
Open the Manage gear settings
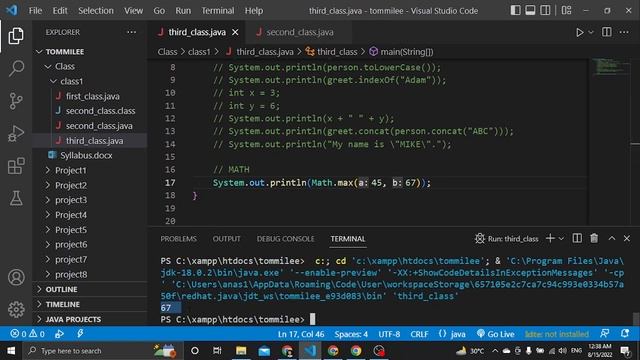[16, 309]
